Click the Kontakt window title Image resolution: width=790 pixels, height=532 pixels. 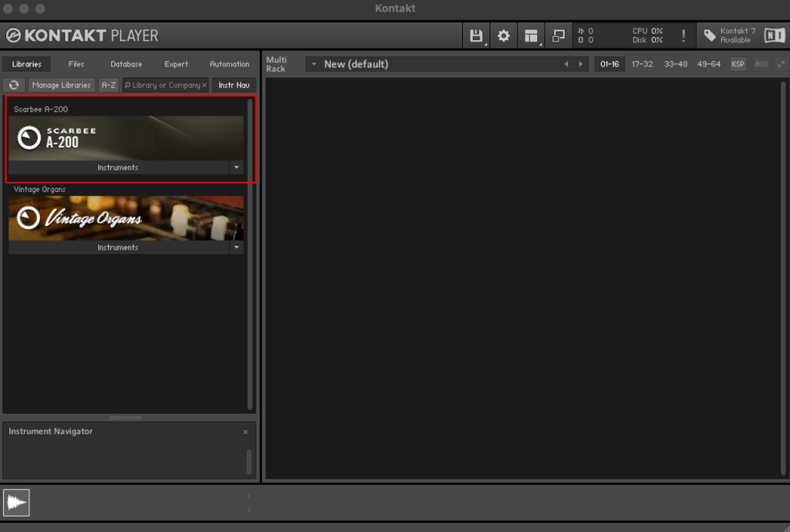point(395,8)
